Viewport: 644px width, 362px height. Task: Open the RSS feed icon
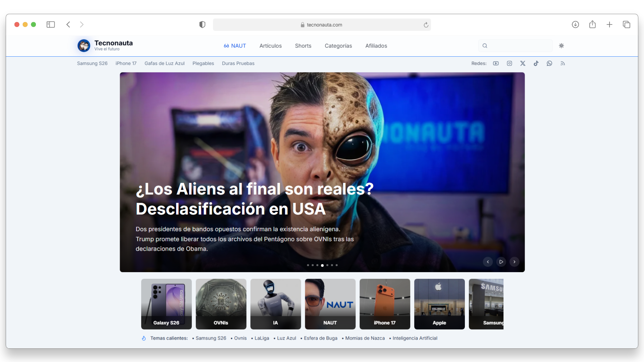point(562,63)
